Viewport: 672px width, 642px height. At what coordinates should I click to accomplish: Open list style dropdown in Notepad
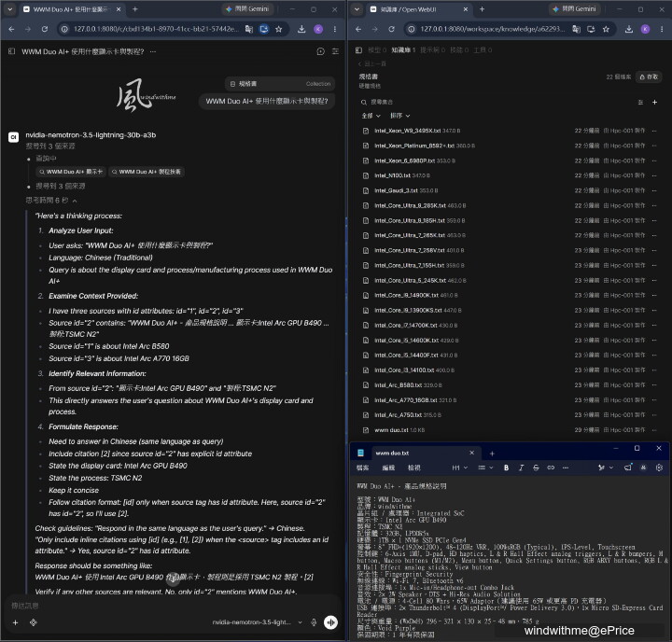[x=485, y=468]
